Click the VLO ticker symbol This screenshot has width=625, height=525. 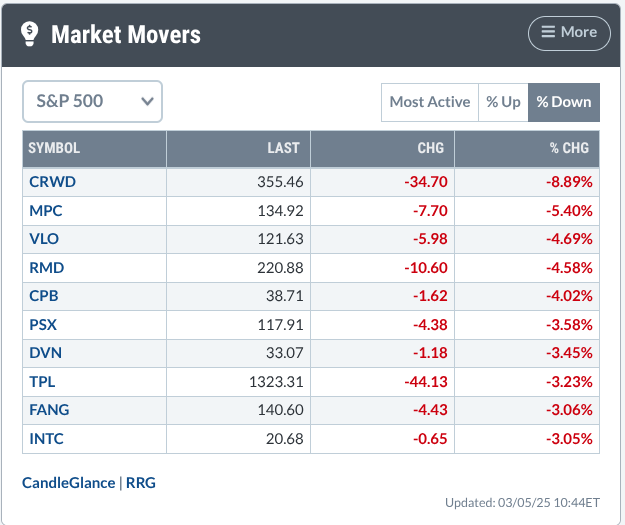pos(44,239)
